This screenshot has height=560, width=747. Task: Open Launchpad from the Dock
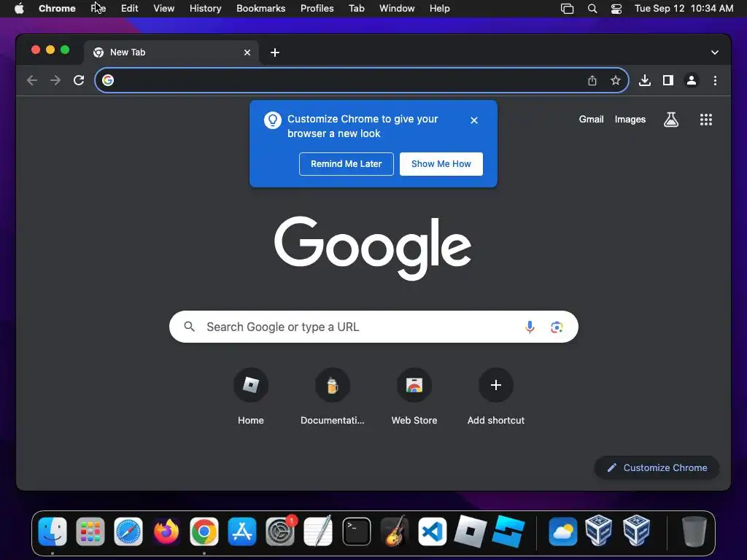coord(90,532)
